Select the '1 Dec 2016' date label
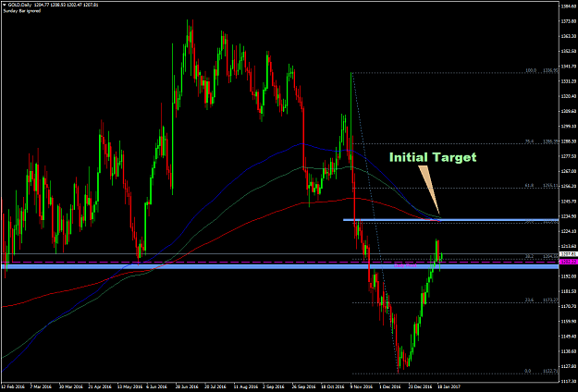 tap(390, 386)
